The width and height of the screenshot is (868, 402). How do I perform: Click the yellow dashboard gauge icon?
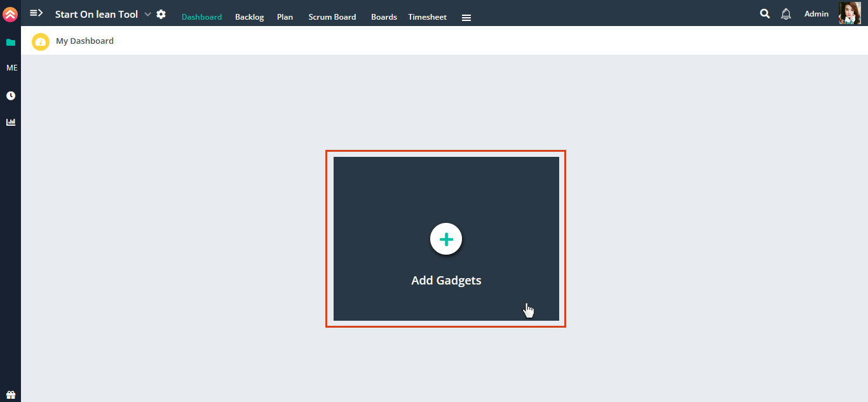pyautogui.click(x=41, y=42)
